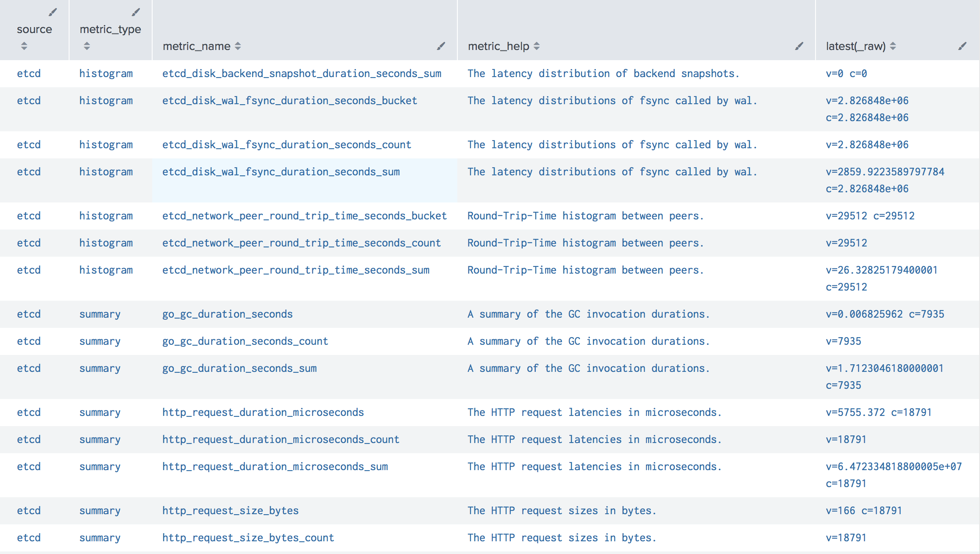Click the value 'v=6.47233481880005e+07'
Viewport: 980px width, 554px height.
click(894, 467)
